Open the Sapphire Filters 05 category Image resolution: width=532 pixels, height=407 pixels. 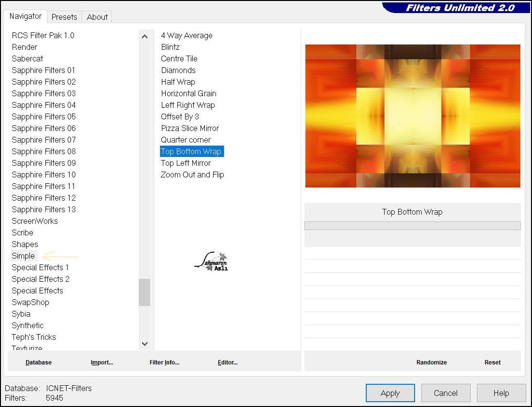(x=43, y=116)
